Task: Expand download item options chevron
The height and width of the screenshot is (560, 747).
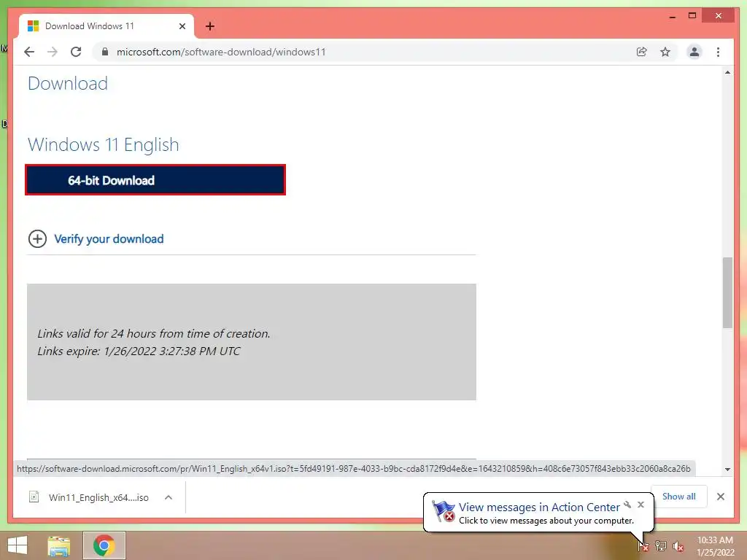Action: pos(169,497)
